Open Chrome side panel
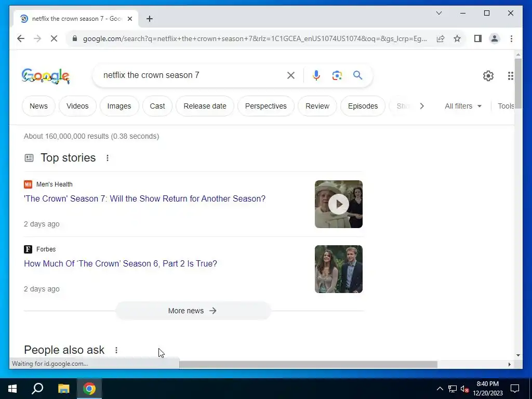 click(478, 38)
